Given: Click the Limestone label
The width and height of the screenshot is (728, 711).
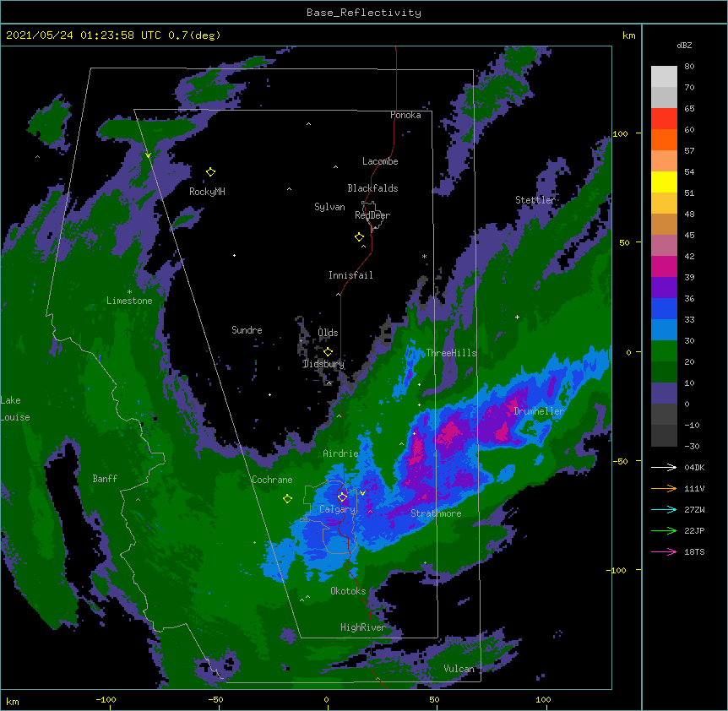Looking at the screenshot, I should coord(129,301).
